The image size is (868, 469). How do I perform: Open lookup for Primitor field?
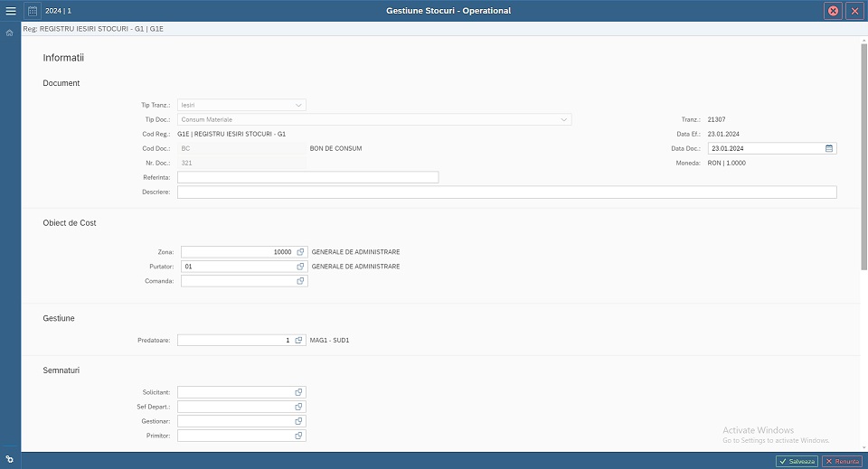click(x=298, y=436)
